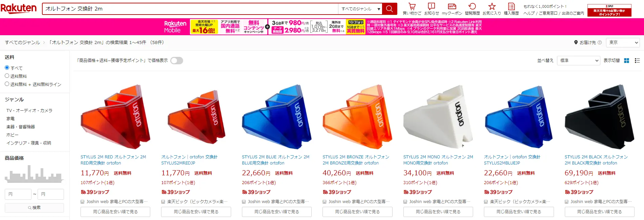Select 楽器・音響機器 genre in sidebar
This screenshot has width=644, height=220.
[x=21, y=127]
